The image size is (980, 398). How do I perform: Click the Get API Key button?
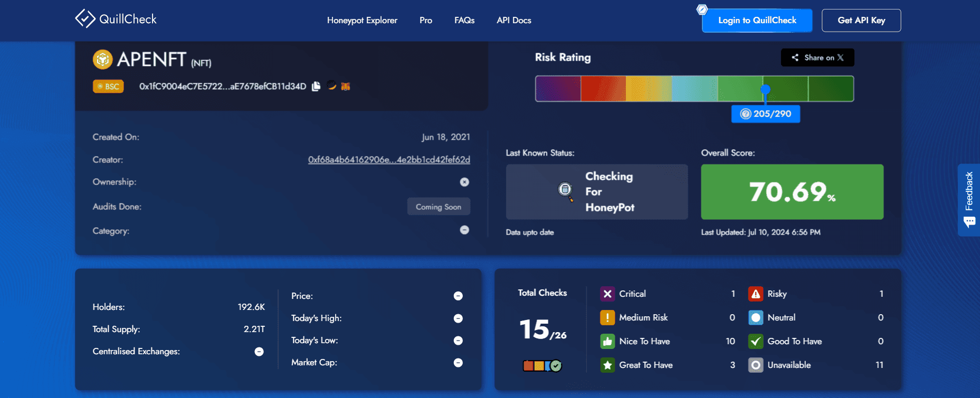click(861, 21)
